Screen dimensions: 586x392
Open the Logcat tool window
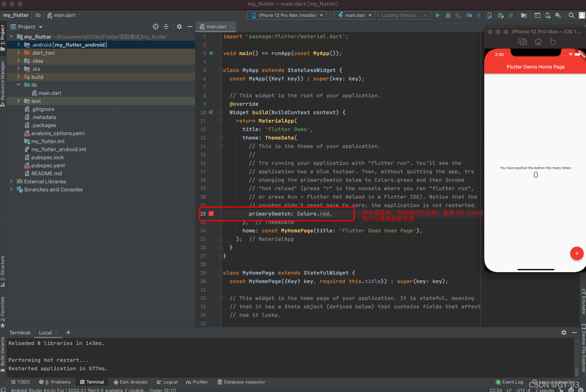(x=167, y=382)
